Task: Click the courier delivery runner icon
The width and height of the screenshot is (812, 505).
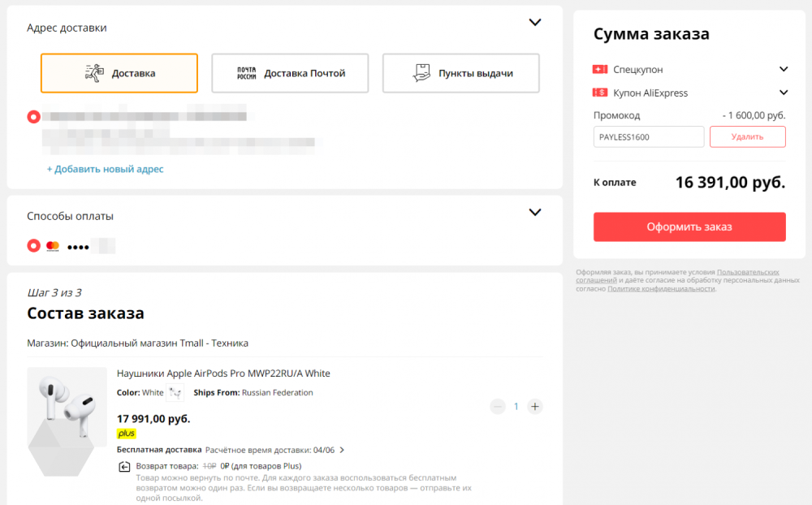Action: click(x=94, y=73)
